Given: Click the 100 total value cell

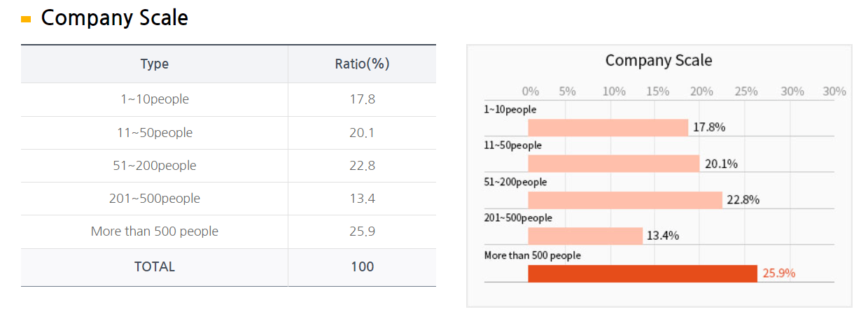Looking at the screenshot, I should coord(362,266).
